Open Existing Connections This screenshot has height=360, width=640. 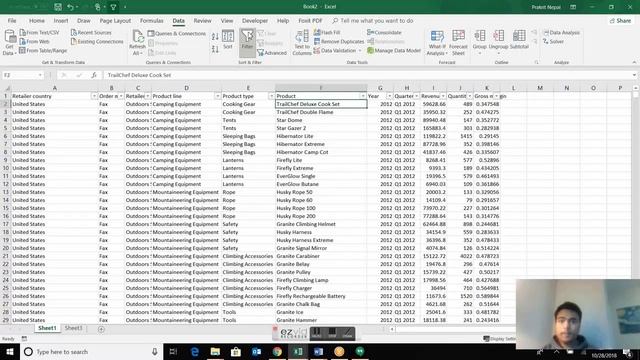[97, 41]
